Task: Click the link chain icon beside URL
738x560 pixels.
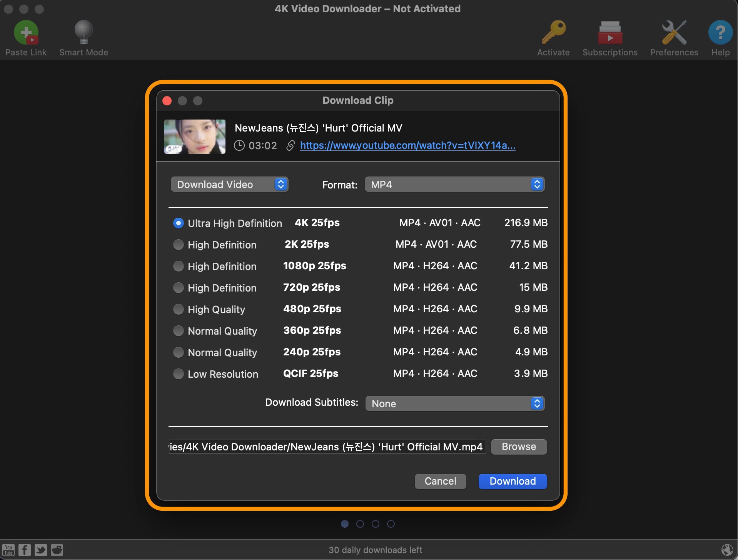Action: pyautogui.click(x=291, y=145)
